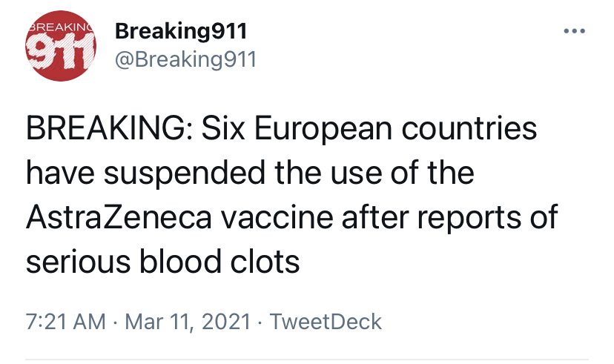Click the word BREAKING: in the tweet
Screen dimensions: 614x364
click(x=109, y=129)
